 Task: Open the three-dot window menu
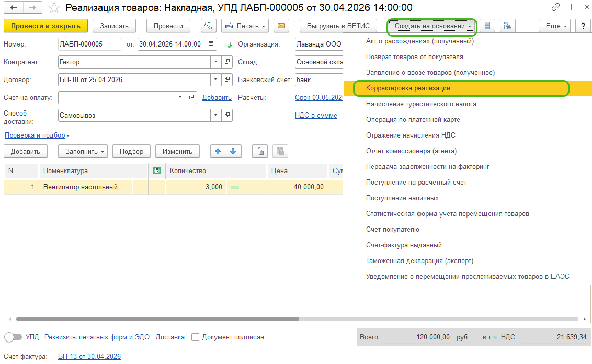[x=571, y=7]
